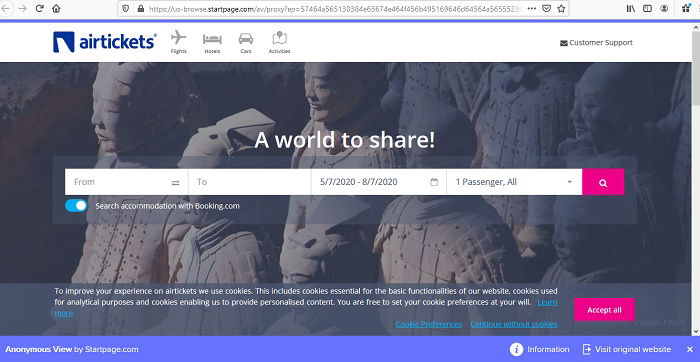Reload the page in browser
Viewport: 700px width, 362px height.
(39, 8)
